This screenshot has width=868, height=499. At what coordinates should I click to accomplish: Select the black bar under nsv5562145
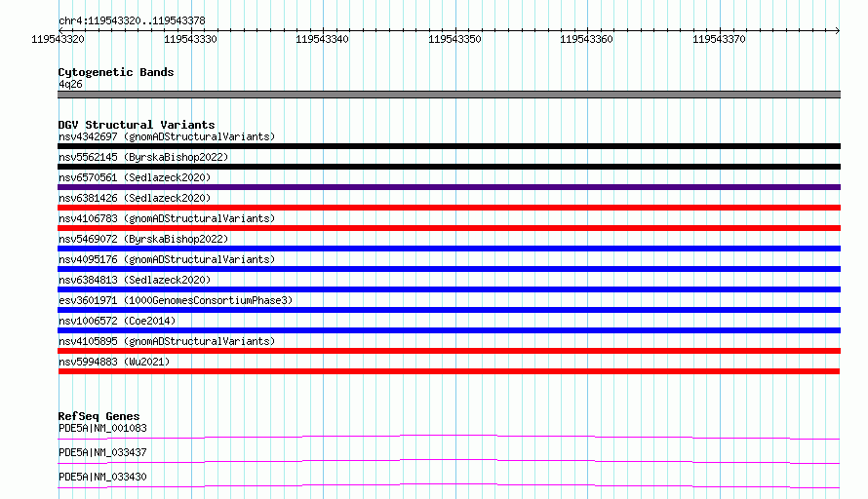(449, 167)
